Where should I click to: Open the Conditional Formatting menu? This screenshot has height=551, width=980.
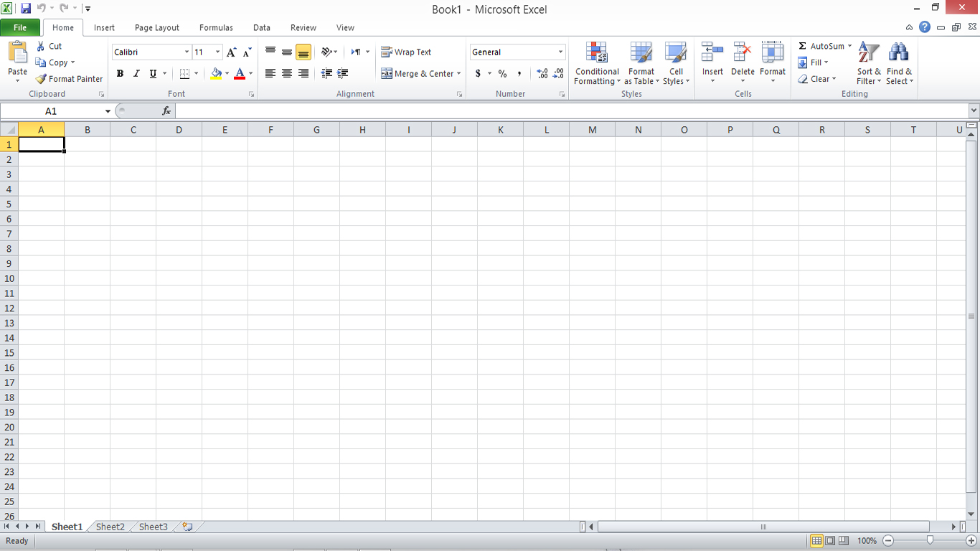coord(597,64)
